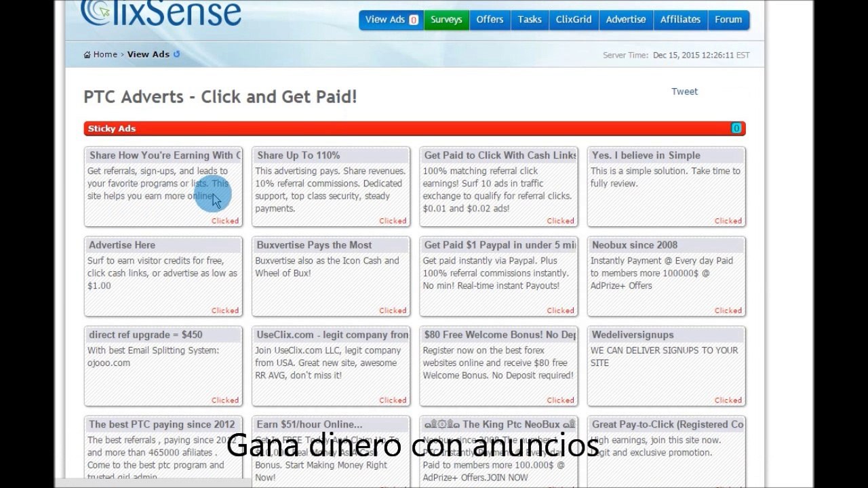Click the server time 'Dec 15, 2015 12:26:11 EST'

tap(701, 56)
